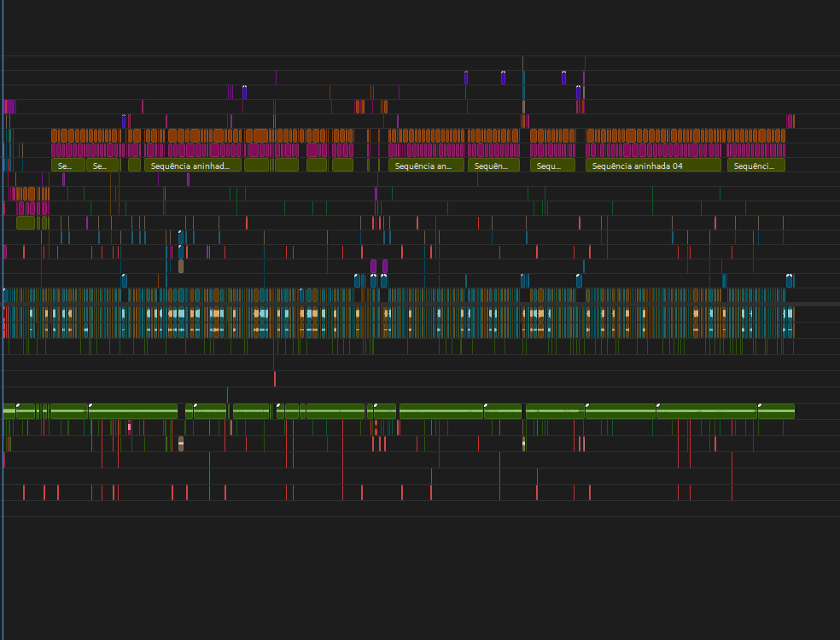This screenshot has height=640, width=840.
Task: Select the final 'Sequênci...' nested clip
Action: pos(755,166)
